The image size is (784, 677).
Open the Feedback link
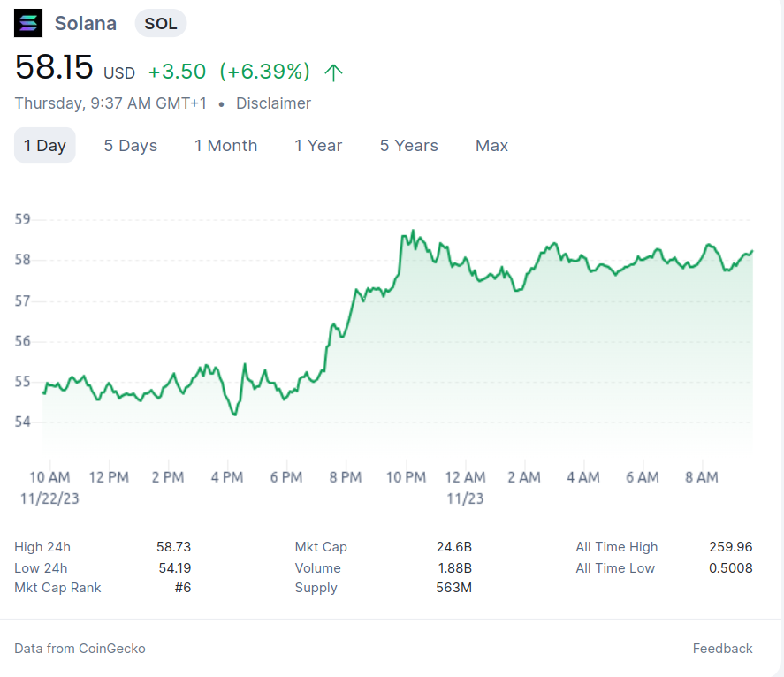point(722,648)
